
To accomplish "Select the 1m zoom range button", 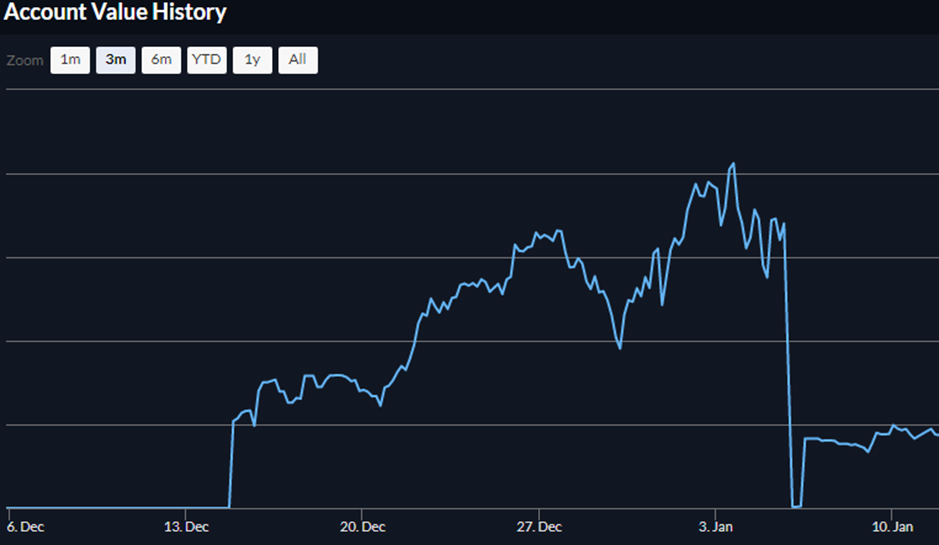I will click(x=70, y=60).
